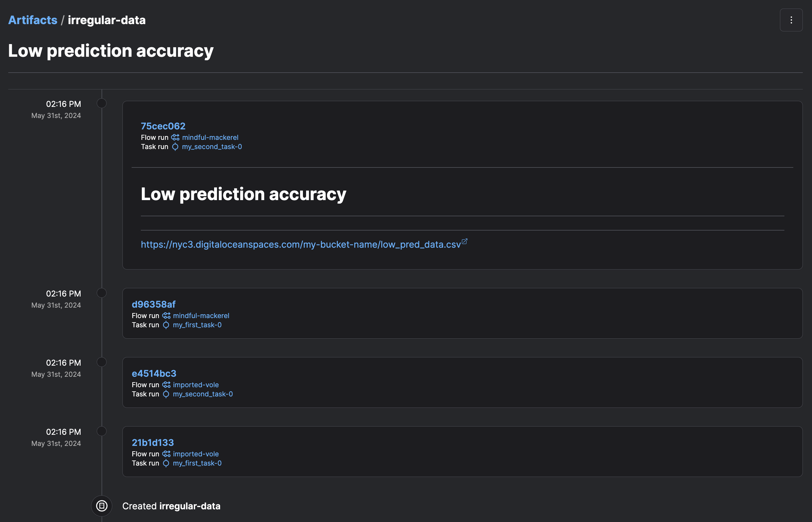Open my_first_task-0 task run in d96358af card
The height and width of the screenshot is (522, 812).
pyautogui.click(x=197, y=325)
